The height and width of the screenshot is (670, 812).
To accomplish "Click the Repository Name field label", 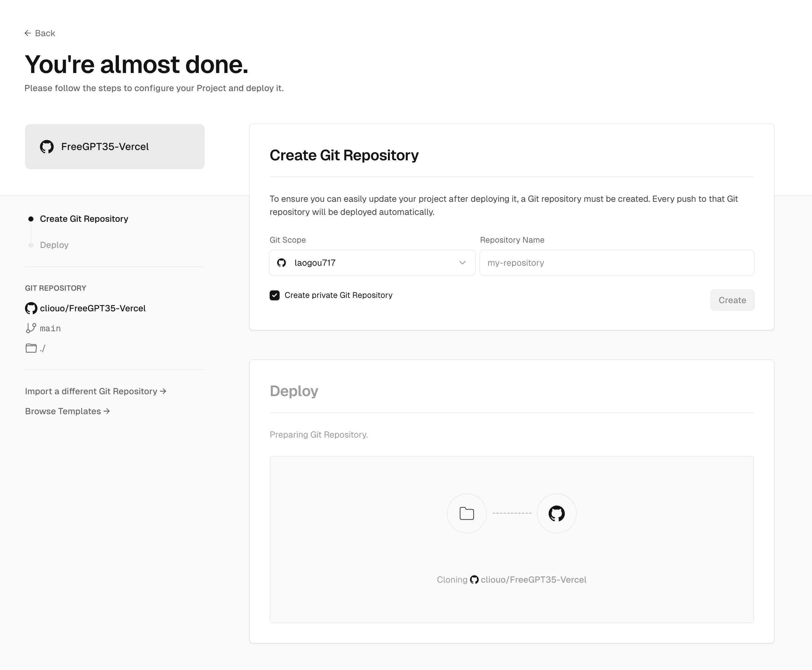I will click(x=512, y=240).
